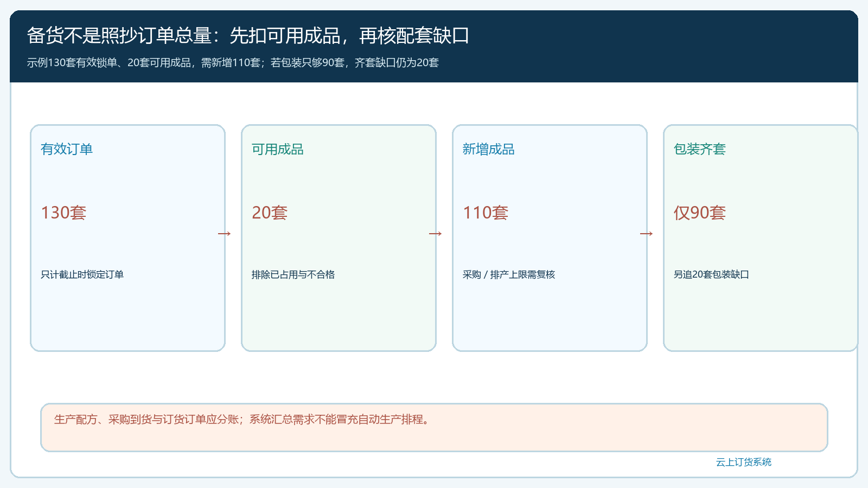Select the subtitle starting with 示例130套有效锁单
The image size is (868, 488).
click(233, 63)
